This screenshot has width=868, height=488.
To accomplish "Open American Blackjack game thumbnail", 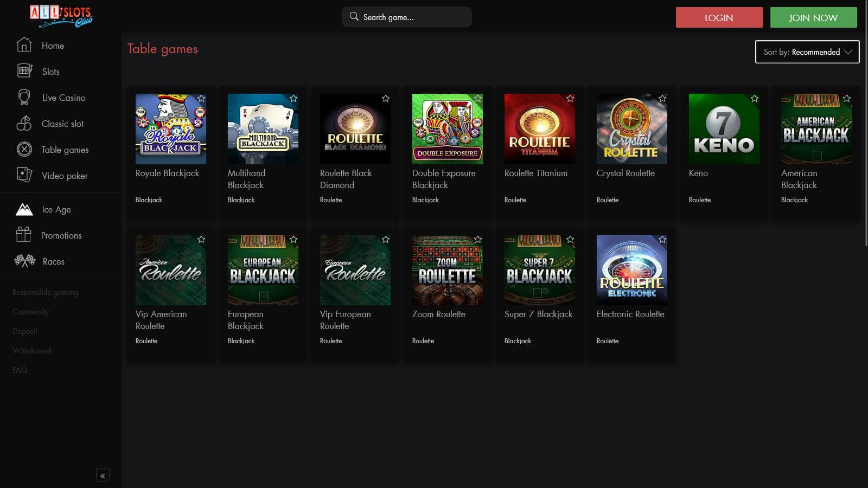I will tap(816, 129).
